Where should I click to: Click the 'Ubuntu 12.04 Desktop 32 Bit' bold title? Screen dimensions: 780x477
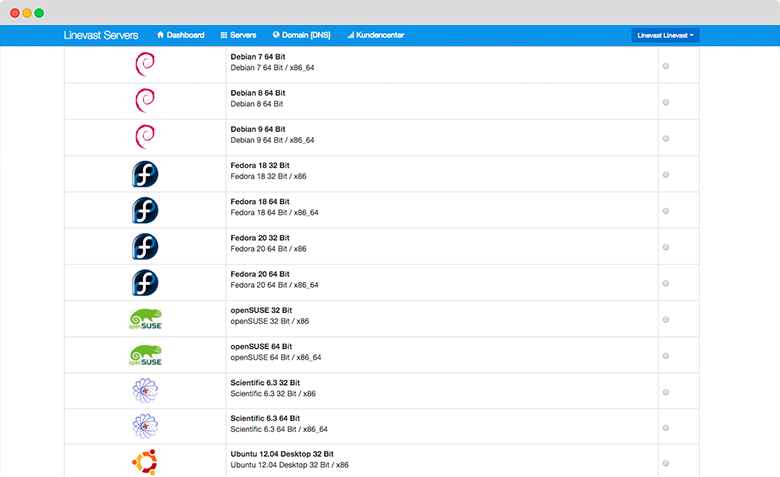pyautogui.click(x=282, y=454)
